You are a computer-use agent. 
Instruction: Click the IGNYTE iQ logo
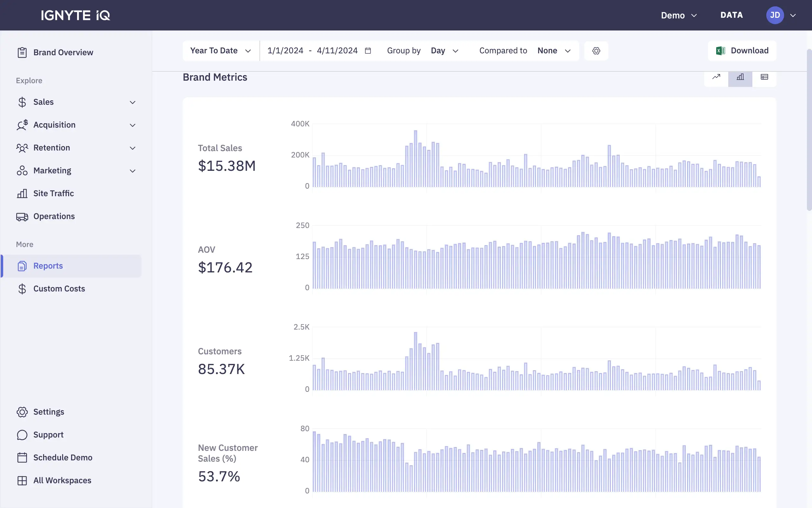coord(75,15)
